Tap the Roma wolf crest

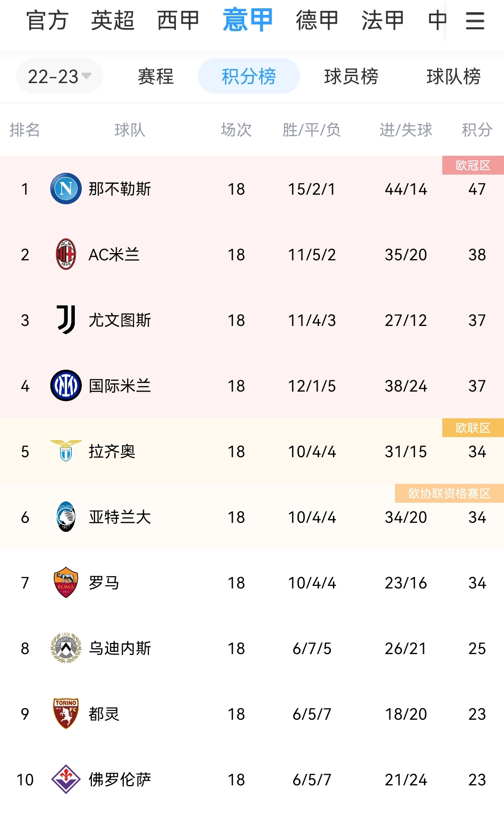[x=66, y=582]
